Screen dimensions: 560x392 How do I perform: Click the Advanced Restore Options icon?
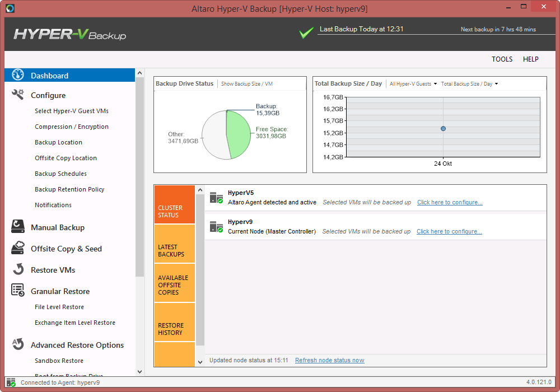[x=18, y=344]
